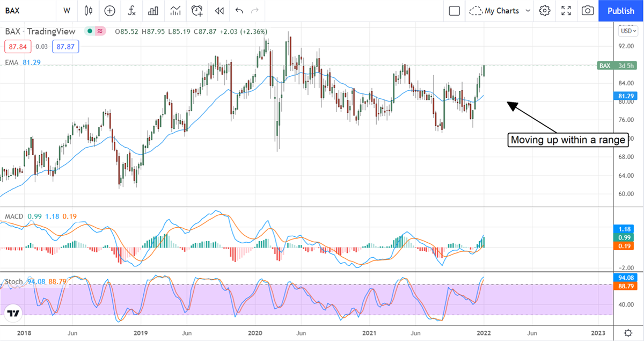
Task: Toggle the layout select square
Action: tap(454, 11)
